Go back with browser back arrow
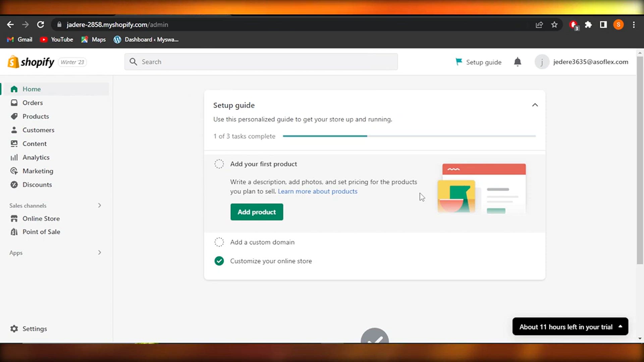This screenshot has height=362, width=644. click(x=10, y=24)
